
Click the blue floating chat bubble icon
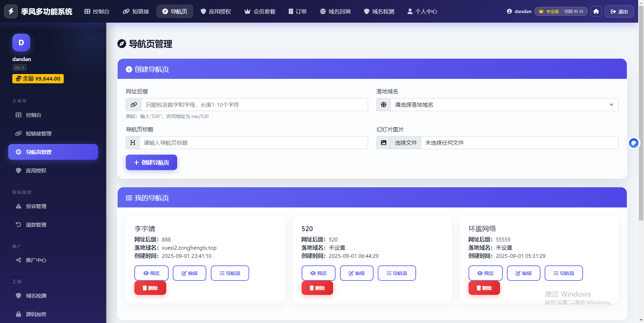634,143
